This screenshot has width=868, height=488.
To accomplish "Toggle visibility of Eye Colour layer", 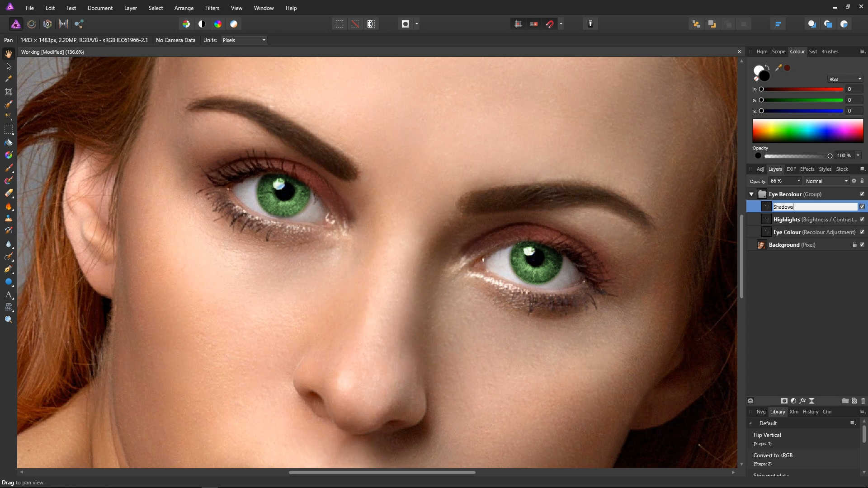I will pos(862,232).
